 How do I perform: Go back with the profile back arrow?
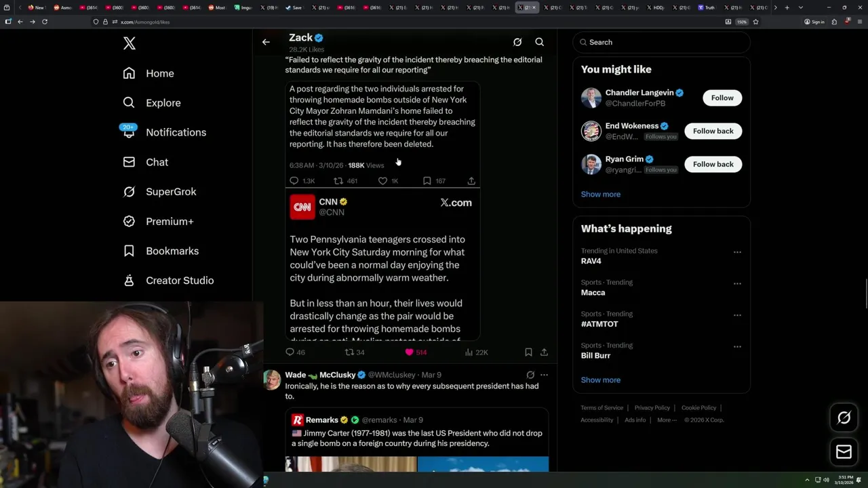pos(266,42)
